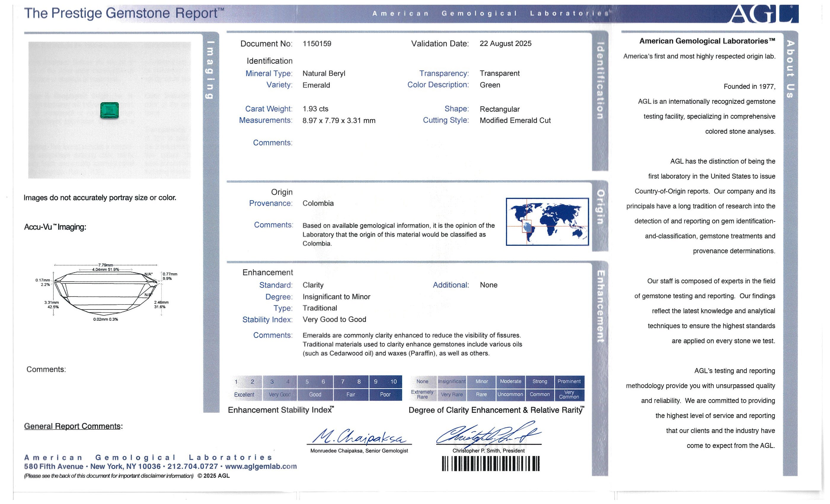Click the Prominent clarity enhancement cell
Screen dimensions: 830x504
click(569, 381)
